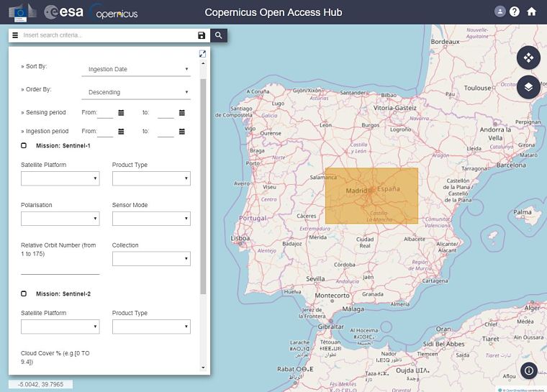Open the map layers selector
Viewport: 547px width, 392px height.
[x=528, y=87]
